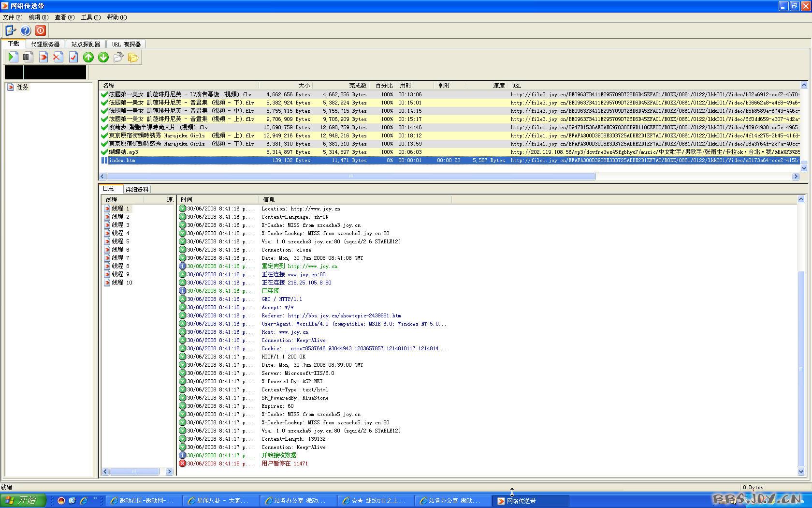Viewport: 812px width, 508px height.
Task: Click download list scroll down arrow
Action: pos(804,168)
